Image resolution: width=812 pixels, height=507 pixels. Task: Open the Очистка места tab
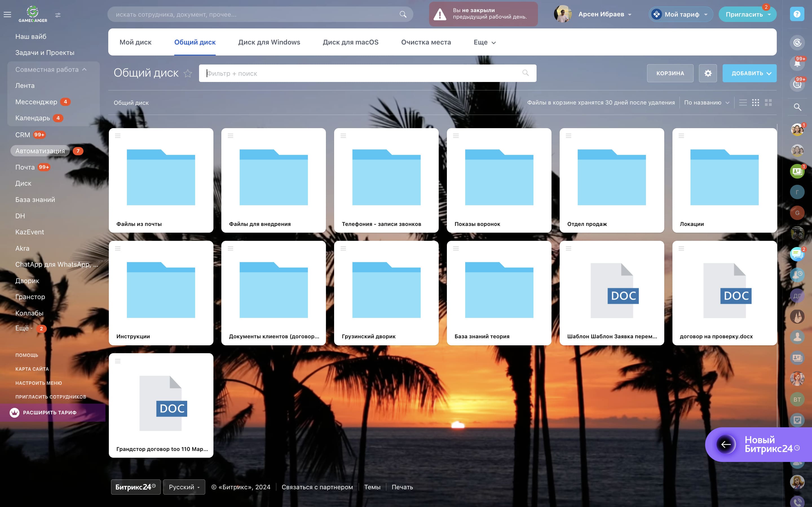pos(426,42)
